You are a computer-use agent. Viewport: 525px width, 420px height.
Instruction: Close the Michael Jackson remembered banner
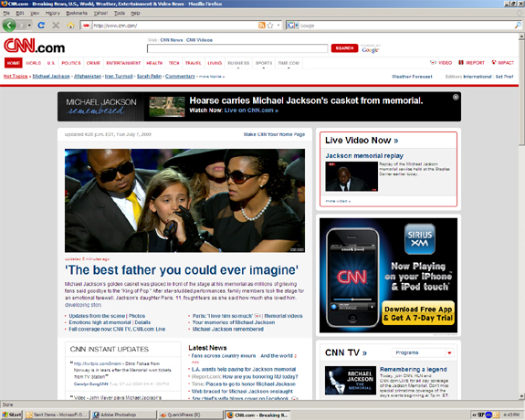[456, 97]
